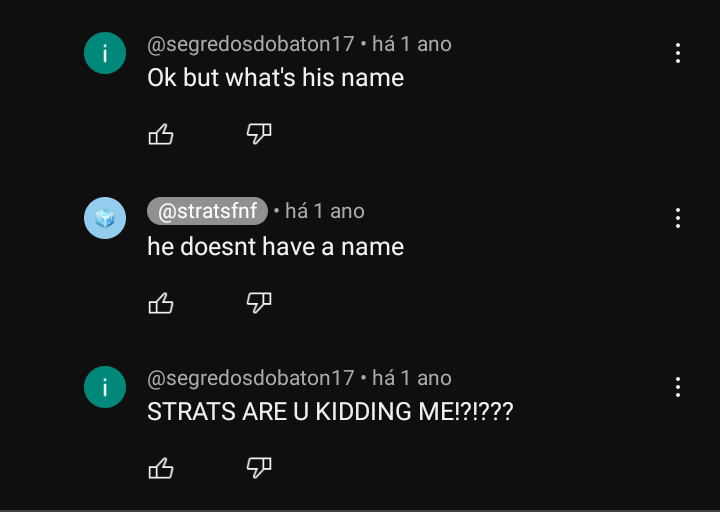Open @segredosdobaton17 username above "STRATS ARE U KIDDING ME"
The width and height of the screenshot is (720, 512).
pos(251,378)
